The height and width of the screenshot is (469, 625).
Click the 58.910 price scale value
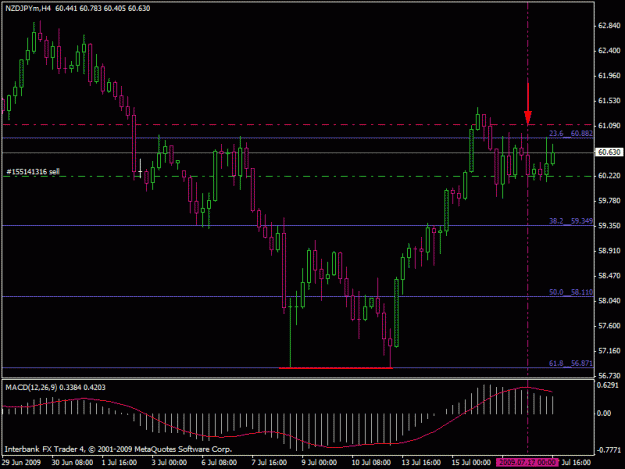point(609,251)
